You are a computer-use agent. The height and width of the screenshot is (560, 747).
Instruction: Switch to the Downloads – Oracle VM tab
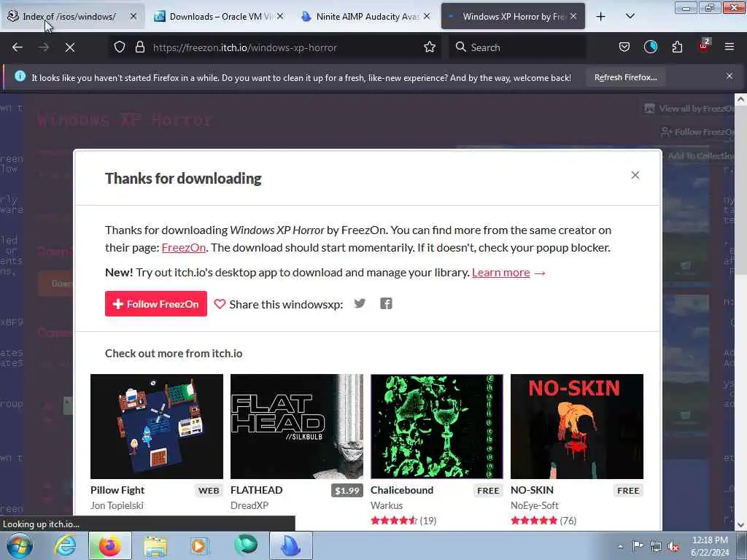tap(219, 17)
